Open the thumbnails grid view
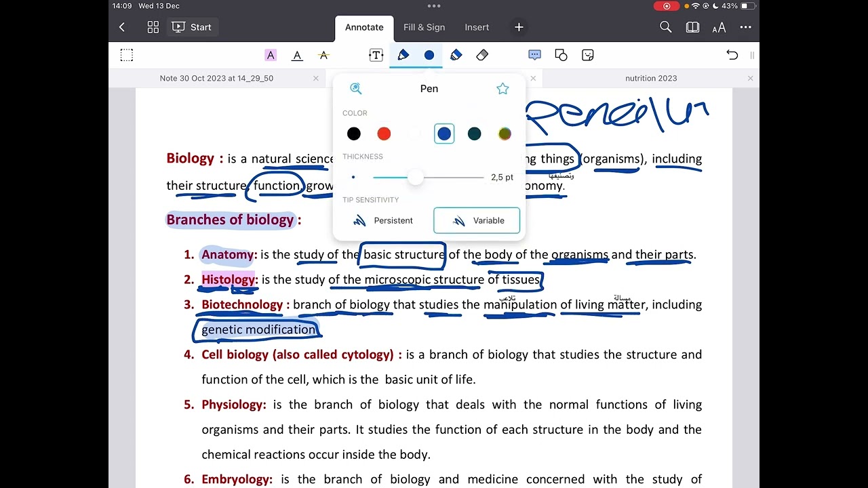 click(x=153, y=27)
